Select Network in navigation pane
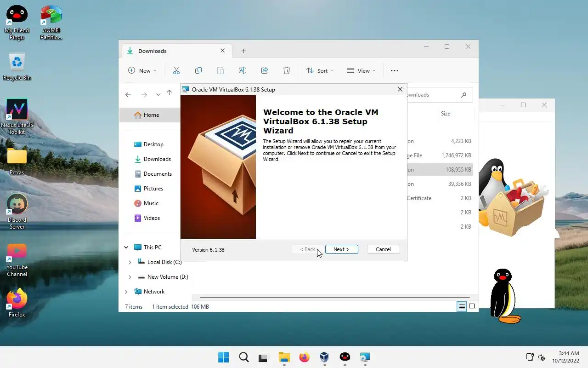The height and width of the screenshot is (368, 588). coord(154,292)
